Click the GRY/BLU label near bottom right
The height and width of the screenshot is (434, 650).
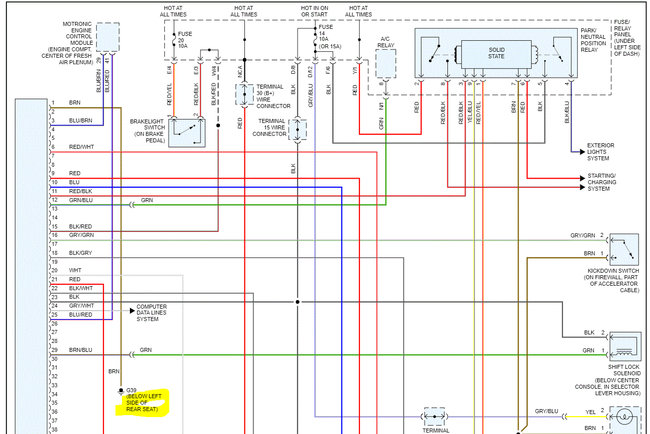click(546, 411)
